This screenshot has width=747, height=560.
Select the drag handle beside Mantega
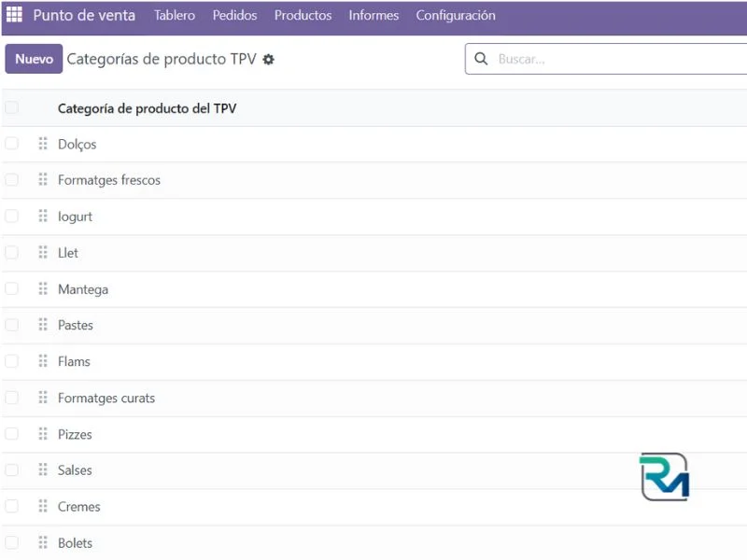tap(43, 289)
